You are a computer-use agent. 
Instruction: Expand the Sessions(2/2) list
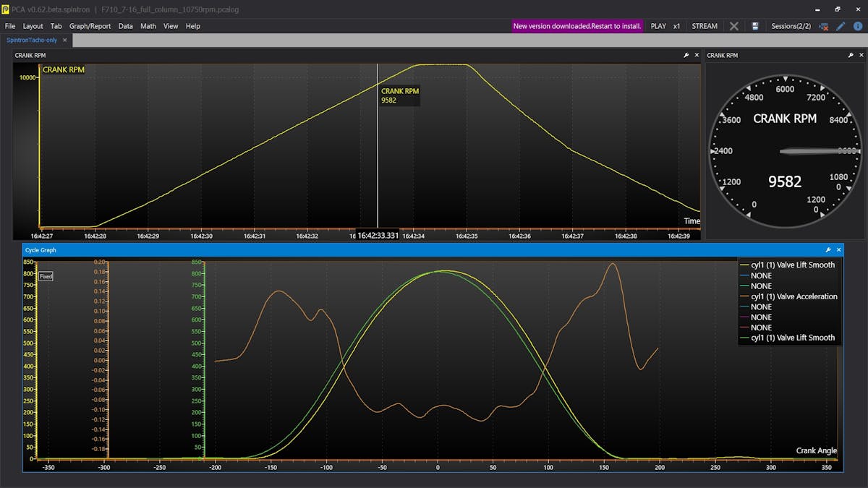coord(791,26)
